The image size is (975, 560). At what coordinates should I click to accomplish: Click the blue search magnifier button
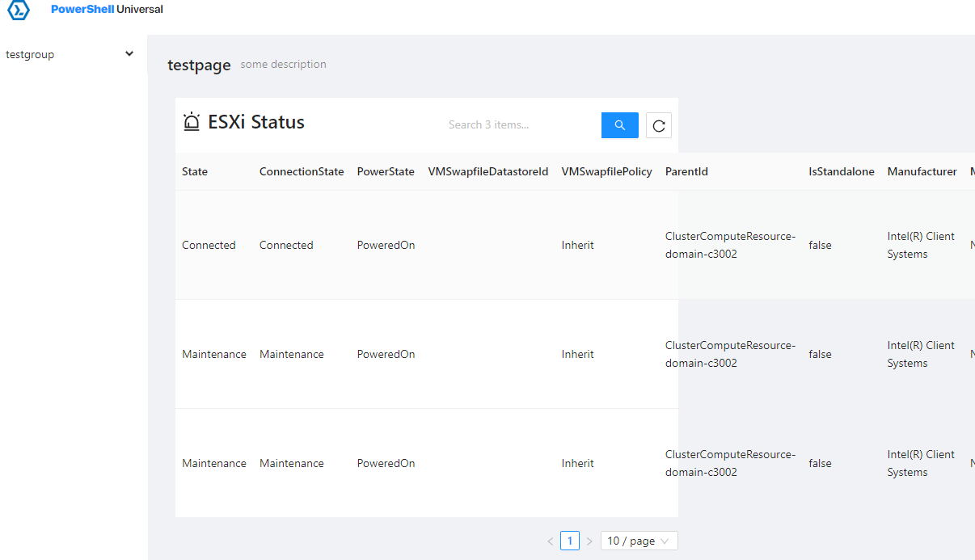619,125
